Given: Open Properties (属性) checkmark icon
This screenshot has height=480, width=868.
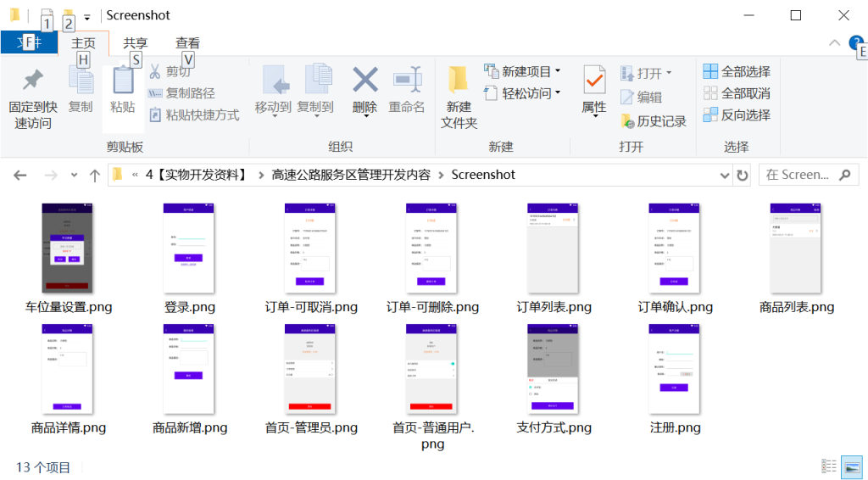Looking at the screenshot, I should pos(594,81).
